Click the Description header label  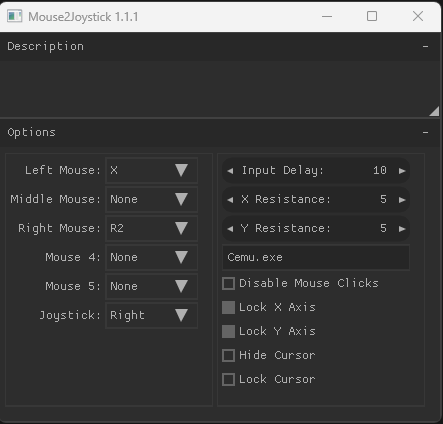click(x=45, y=46)
